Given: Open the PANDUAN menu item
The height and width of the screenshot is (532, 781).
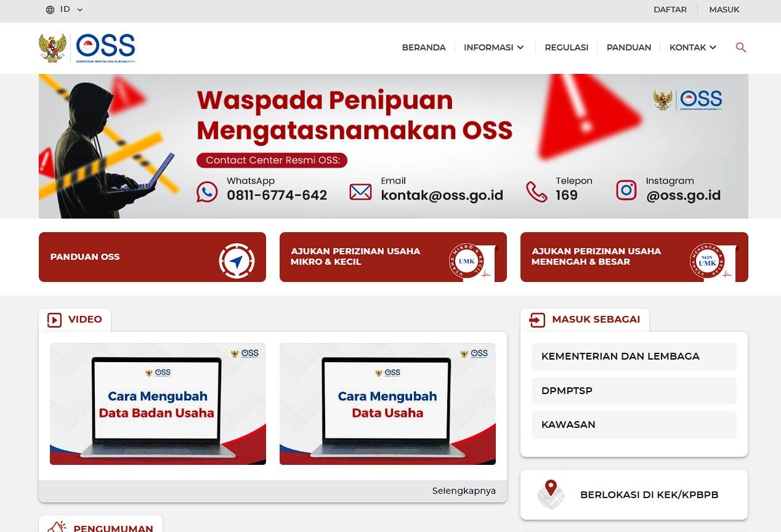Looking at the screenshot, I should click(x=629, y=47).
